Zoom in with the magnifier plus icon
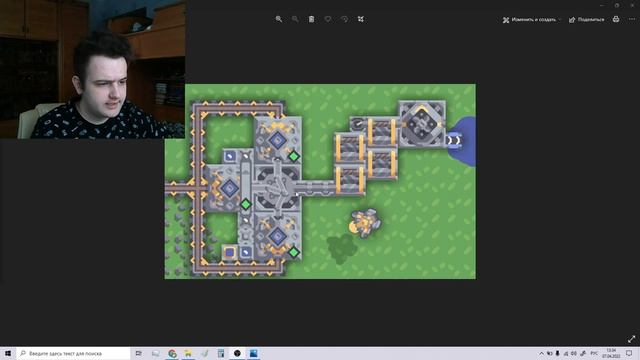The width and height of the screenshot is (640, 360). tap(279, 19)
